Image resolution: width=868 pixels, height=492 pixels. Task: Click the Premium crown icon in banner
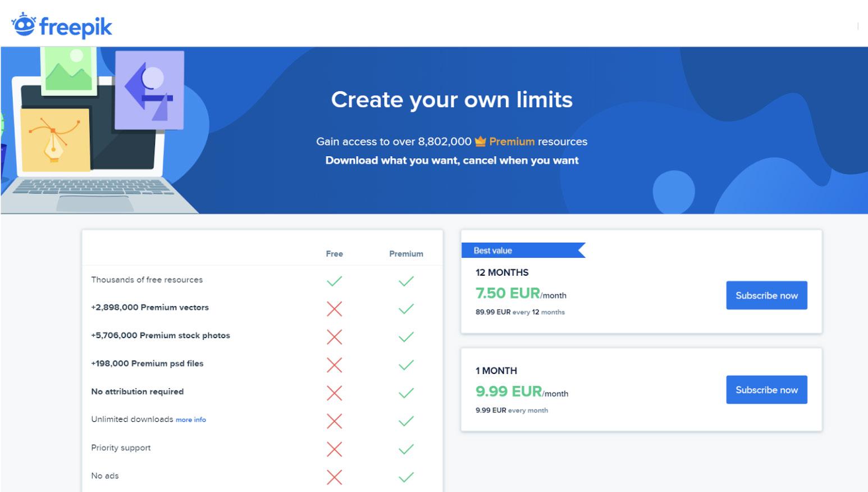(x=480, y=142)
